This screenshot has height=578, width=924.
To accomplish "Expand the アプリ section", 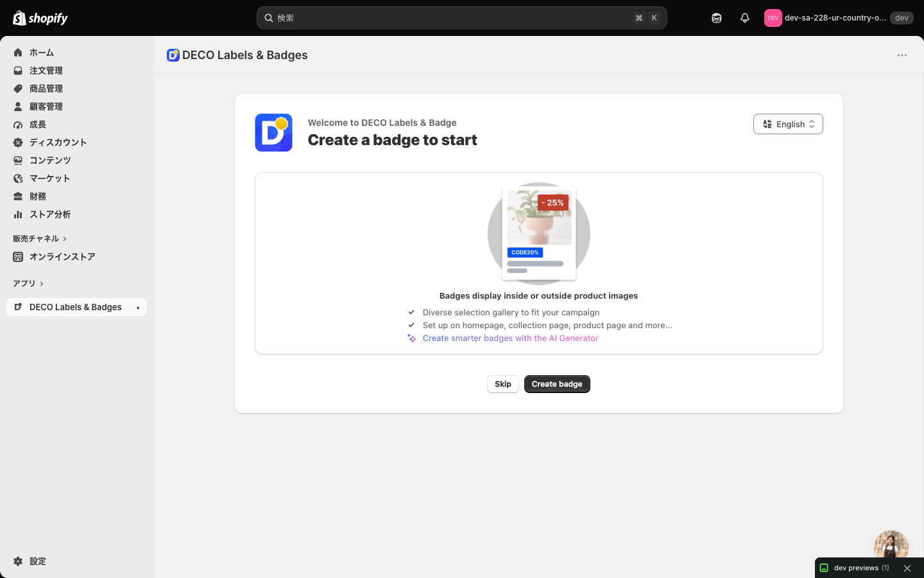I will (x=28, y=284).
